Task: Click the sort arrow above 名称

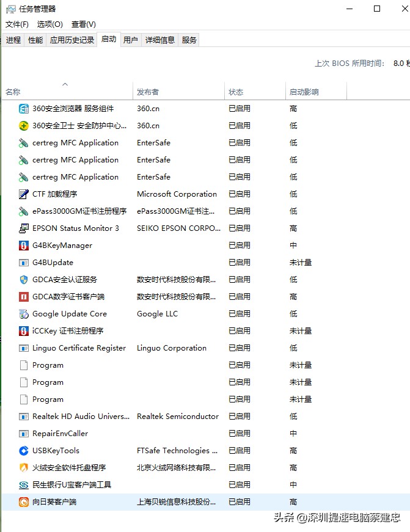Action: click(x=65, y=84)
